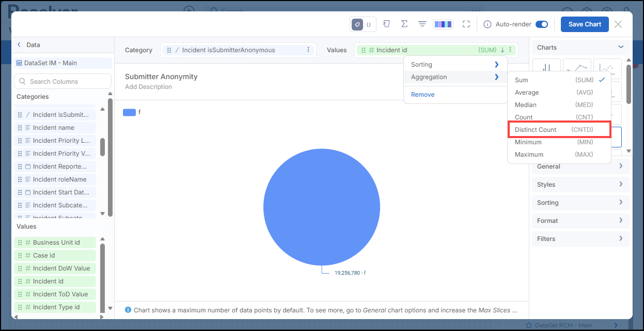Open the color palette picker
This screenshot has width=644, height=331.
point(443,24)
